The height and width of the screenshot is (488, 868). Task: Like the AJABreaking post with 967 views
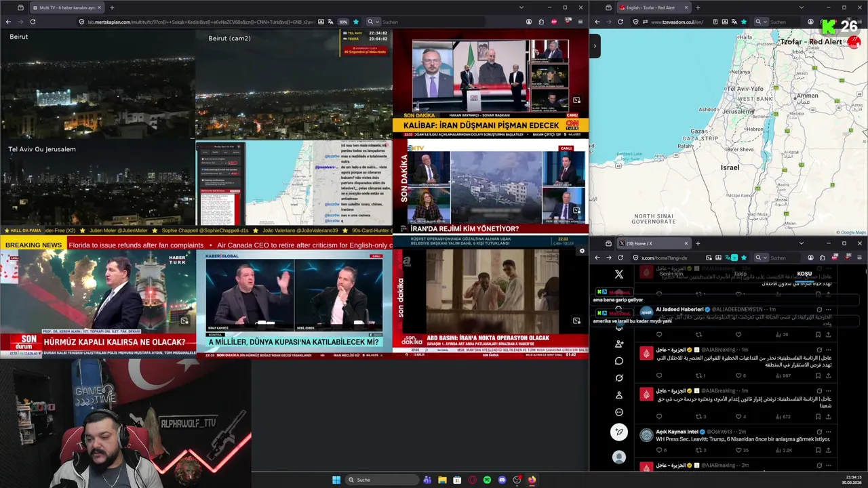pyautogui.click(x=738, y=375)
